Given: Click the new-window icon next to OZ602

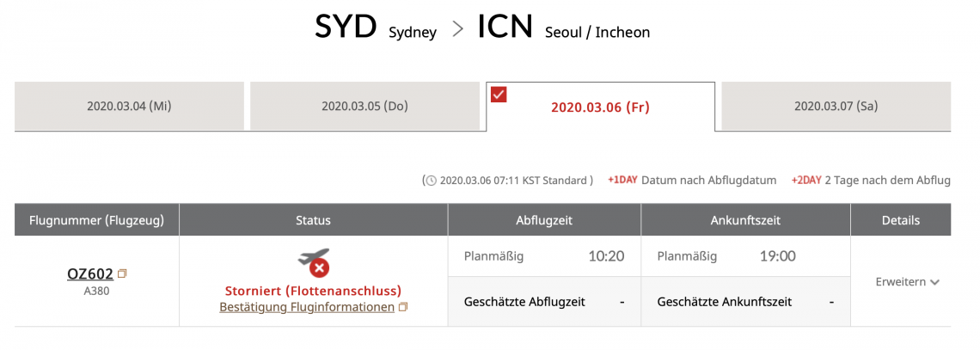Looking at the screenshot, I should click(123, 273).
